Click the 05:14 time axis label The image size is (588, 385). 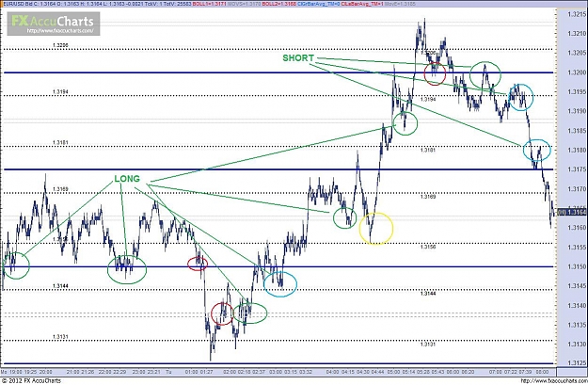[407, 372]
